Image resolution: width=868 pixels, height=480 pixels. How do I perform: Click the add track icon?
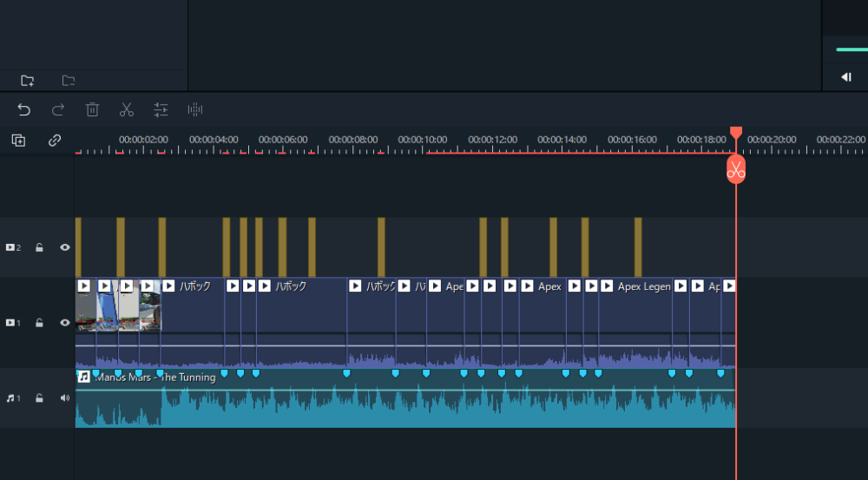18,140
